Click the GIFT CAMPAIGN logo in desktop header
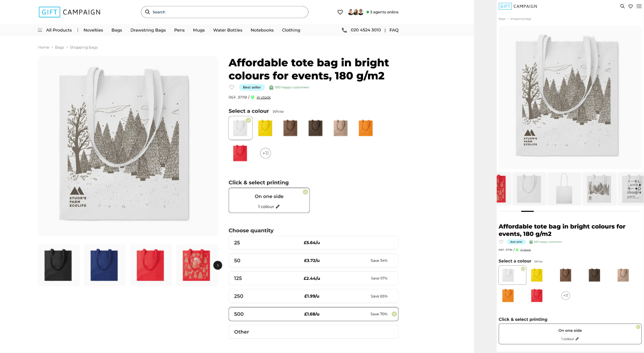The width and height of the screenshot is (644, 353). point(69,12)
